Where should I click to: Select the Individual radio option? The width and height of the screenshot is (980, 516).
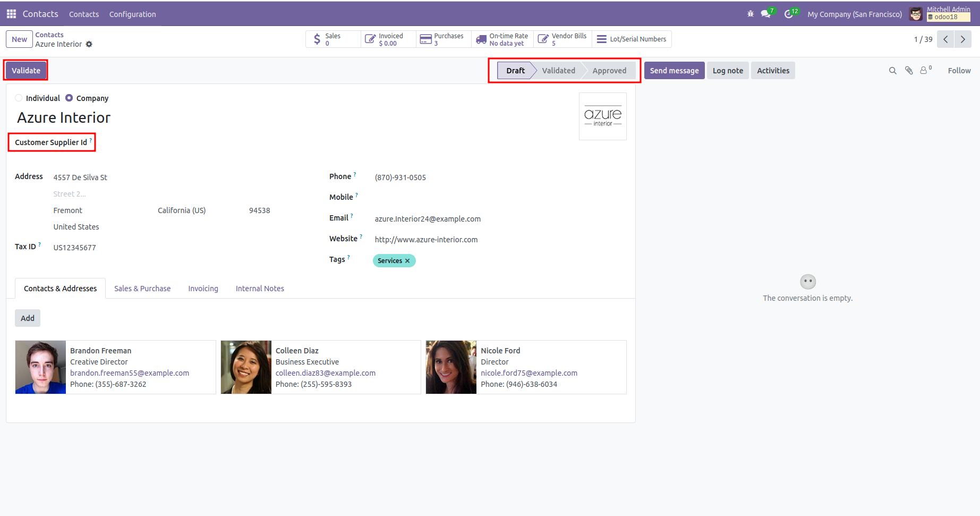coord(19,98)
